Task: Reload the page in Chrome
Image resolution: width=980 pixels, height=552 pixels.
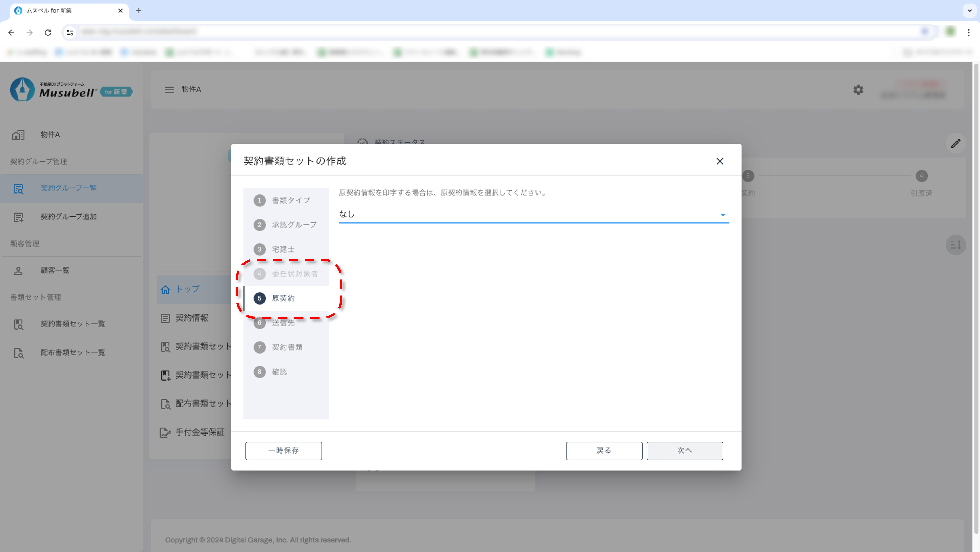Action: coord(48,32)
